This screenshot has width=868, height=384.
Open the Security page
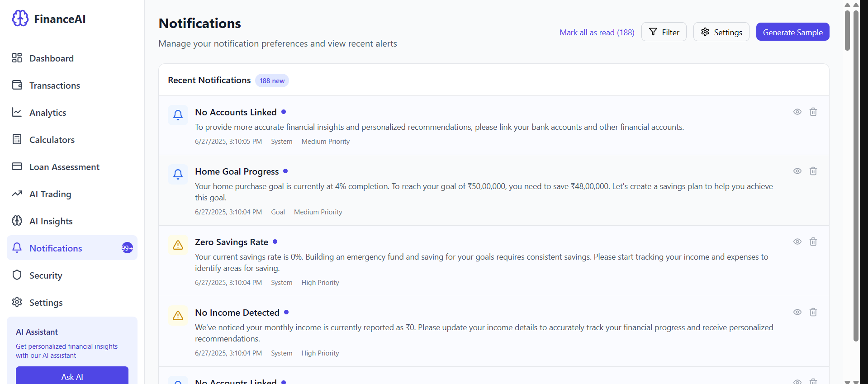(x=72, y=275)
